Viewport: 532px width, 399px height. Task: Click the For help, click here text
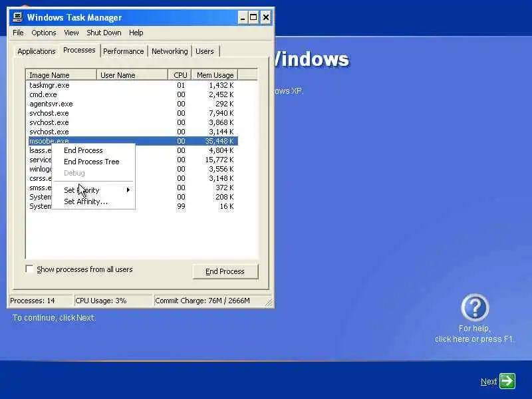coord(474,334)
